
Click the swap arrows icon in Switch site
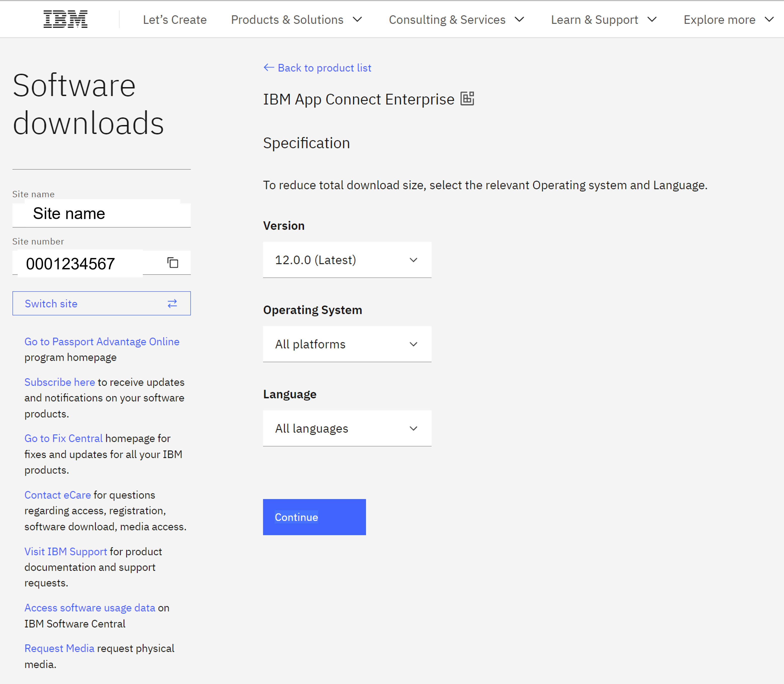tap(172, 304)
